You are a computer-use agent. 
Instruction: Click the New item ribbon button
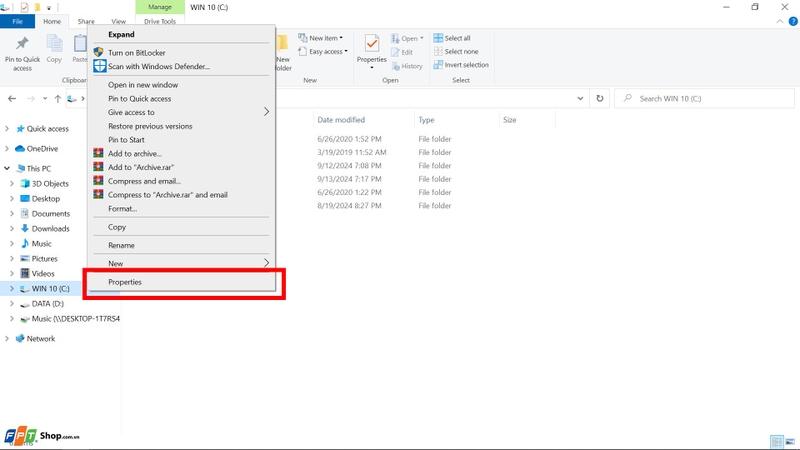(x=320, y=38)
